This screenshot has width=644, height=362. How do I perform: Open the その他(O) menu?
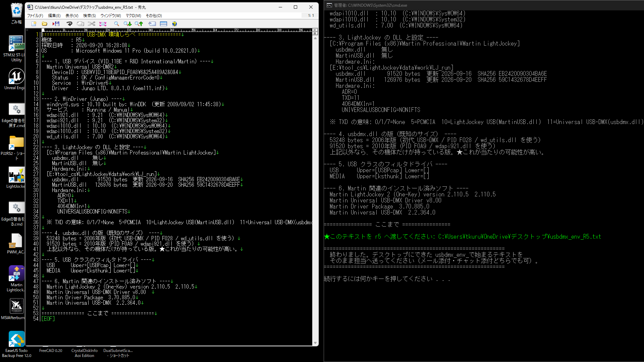point(154,15)
